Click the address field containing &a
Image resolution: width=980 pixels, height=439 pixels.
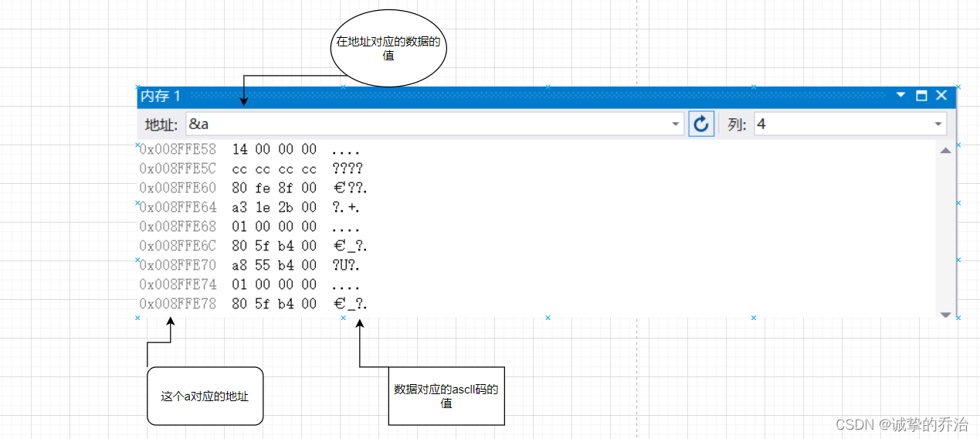[x=434, y=124]
